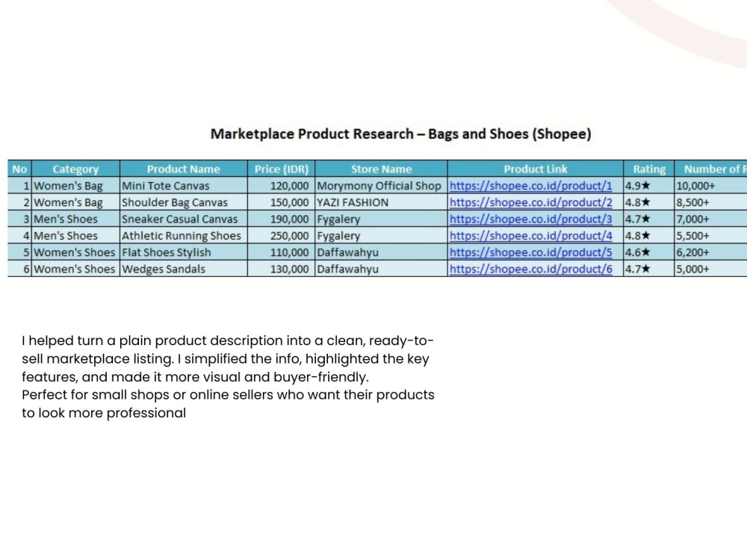Select the 5,500+ reviews cell
The width and height of the screenshot is (747, 560).
[711, 236]
